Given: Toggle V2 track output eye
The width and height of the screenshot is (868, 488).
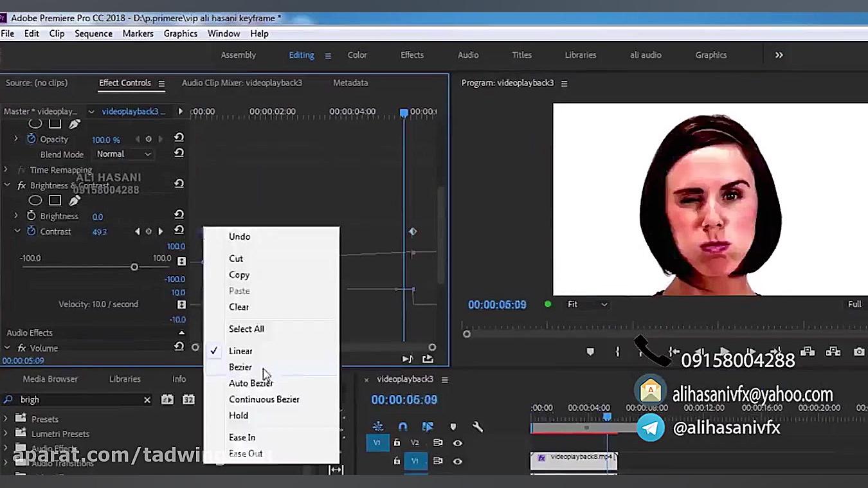Looking at the screenshot, I should 457,443.
